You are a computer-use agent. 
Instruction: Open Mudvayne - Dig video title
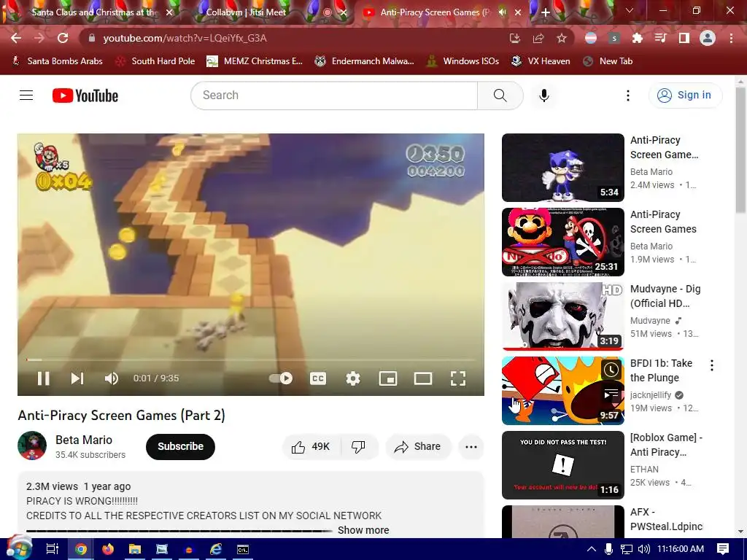pyautogui.click(x=665, y=296)
